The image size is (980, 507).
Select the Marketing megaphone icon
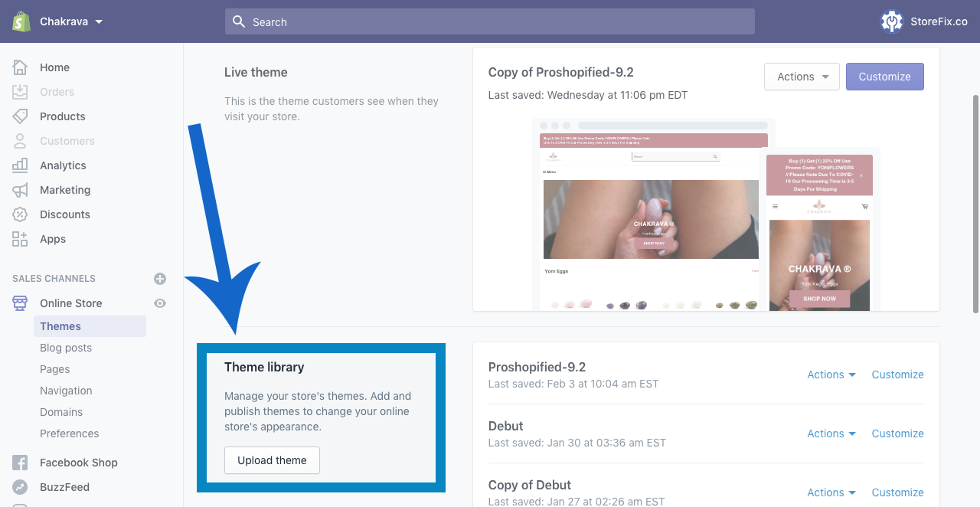20,190
